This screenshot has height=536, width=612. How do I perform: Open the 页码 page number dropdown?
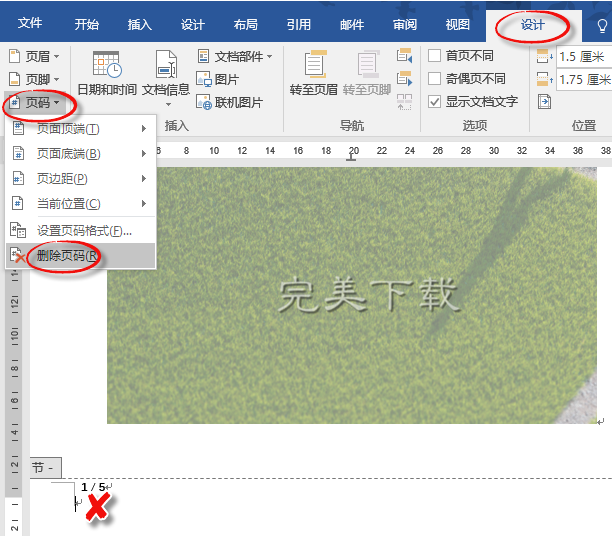pos(34,103)
